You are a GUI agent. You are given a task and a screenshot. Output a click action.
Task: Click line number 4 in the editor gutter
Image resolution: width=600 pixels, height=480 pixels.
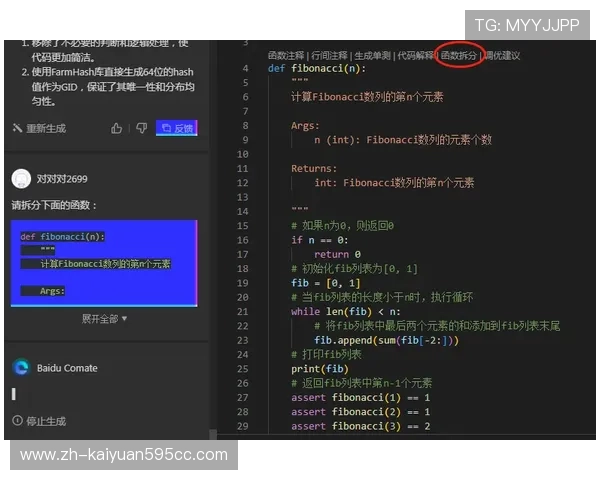point(245,69)
